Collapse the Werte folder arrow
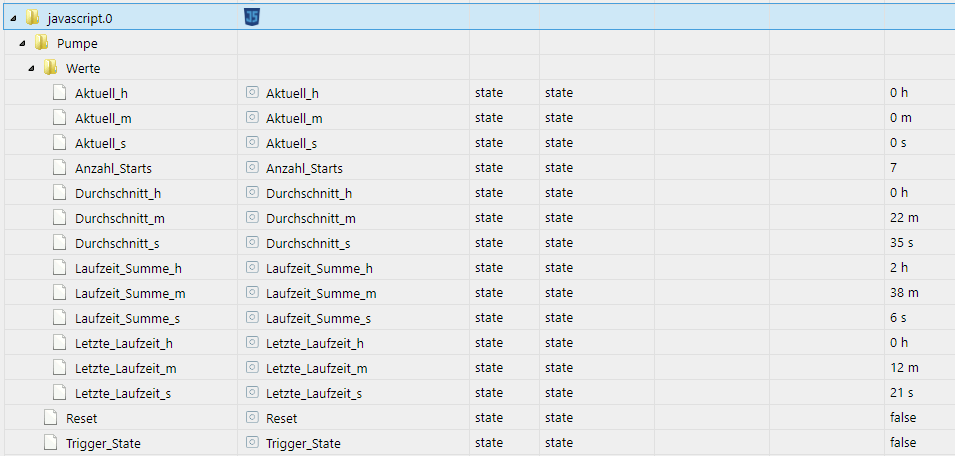Image resolution: width=955 pixels, height=456 pixels. click(31, 68)
